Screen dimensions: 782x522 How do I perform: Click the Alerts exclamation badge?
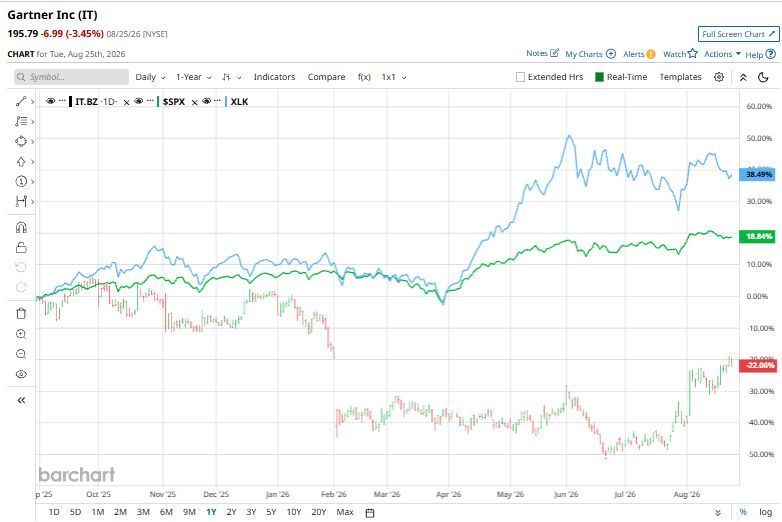click(x=650, y=54)
